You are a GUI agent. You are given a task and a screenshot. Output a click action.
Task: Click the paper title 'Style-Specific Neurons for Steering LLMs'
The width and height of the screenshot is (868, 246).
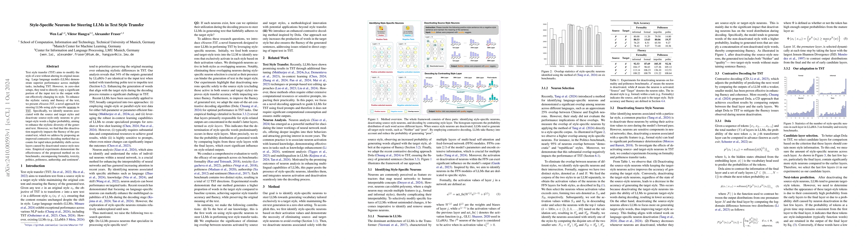point(87,25)
